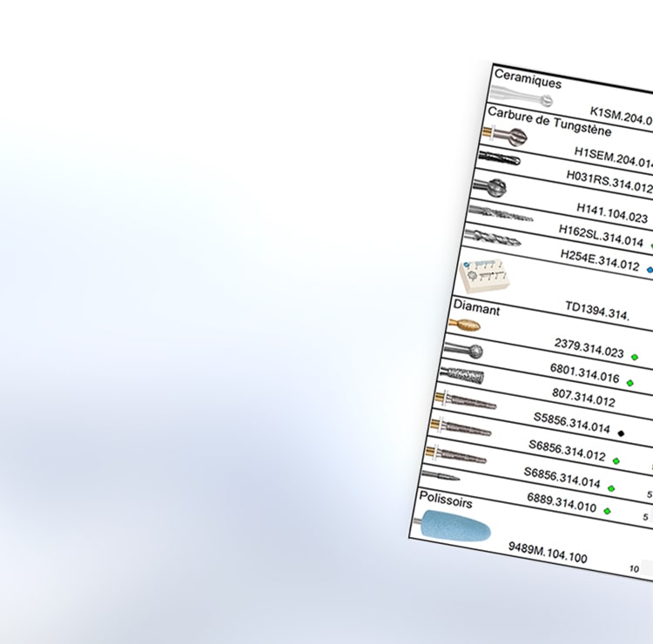653x644 pixels.
Task: Click the Ceramiques section heading
Action: point(528,78)
